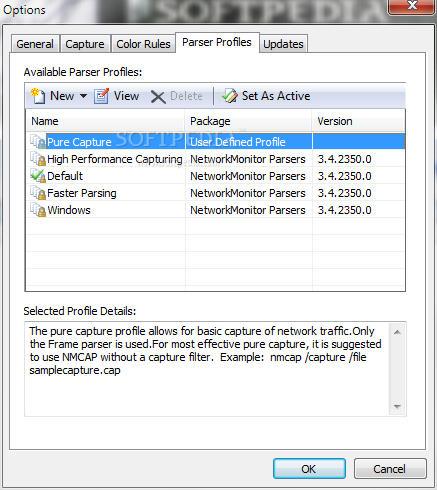Screen dimensions: 437x490
Task: Select the High Performance Capturing name
Action: point(115,159)
